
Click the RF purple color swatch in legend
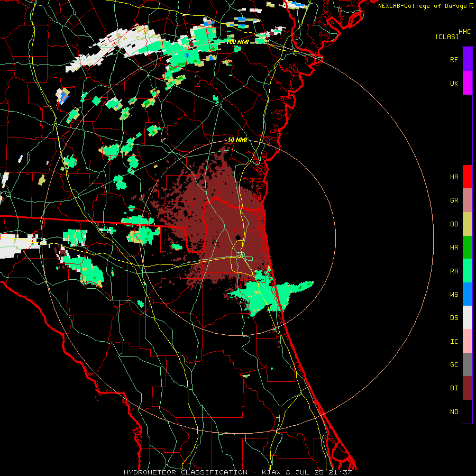[467, 59]
